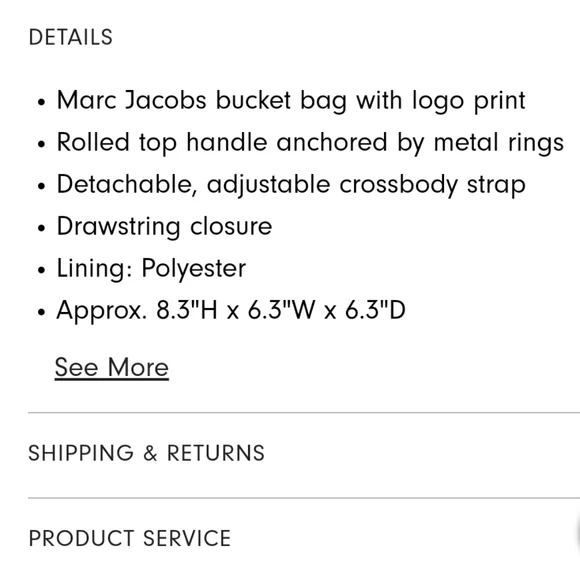580x580 pixels.
Task: Click the Rolled top handle description line
Action: [310, 142]
